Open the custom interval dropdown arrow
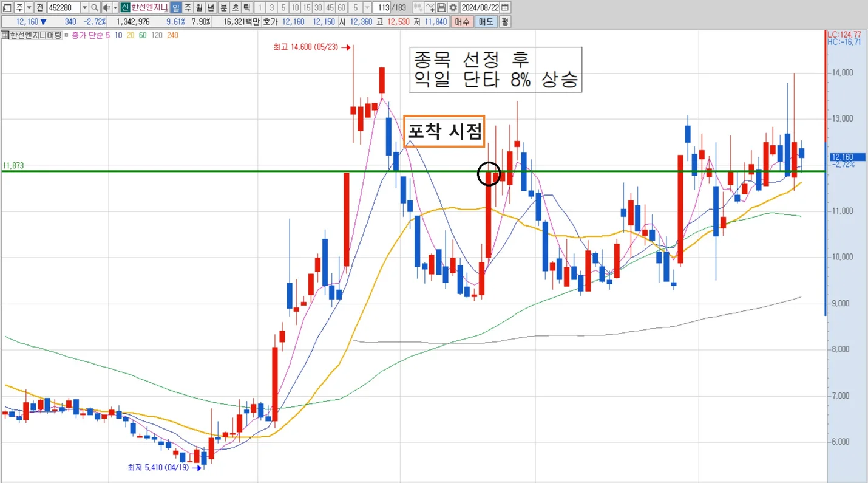The width and height of the screenshot is (868, 483). click(x=367, y=8)
